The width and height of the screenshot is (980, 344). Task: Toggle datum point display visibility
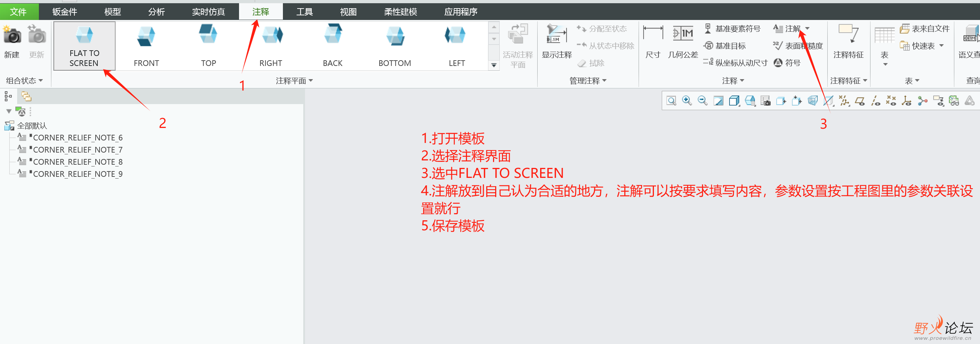[891, 101]
